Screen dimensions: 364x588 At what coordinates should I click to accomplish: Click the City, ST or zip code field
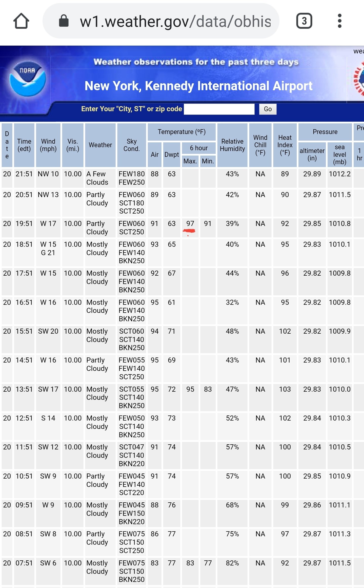point(219,109)
